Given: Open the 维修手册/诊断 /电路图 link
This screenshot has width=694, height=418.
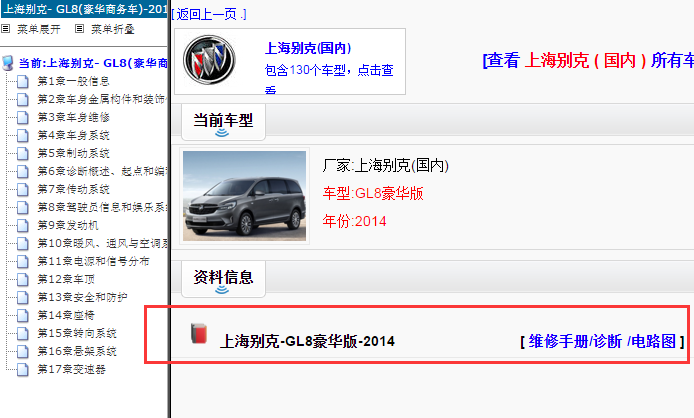Looking at the screenshot, I should 602,341.
